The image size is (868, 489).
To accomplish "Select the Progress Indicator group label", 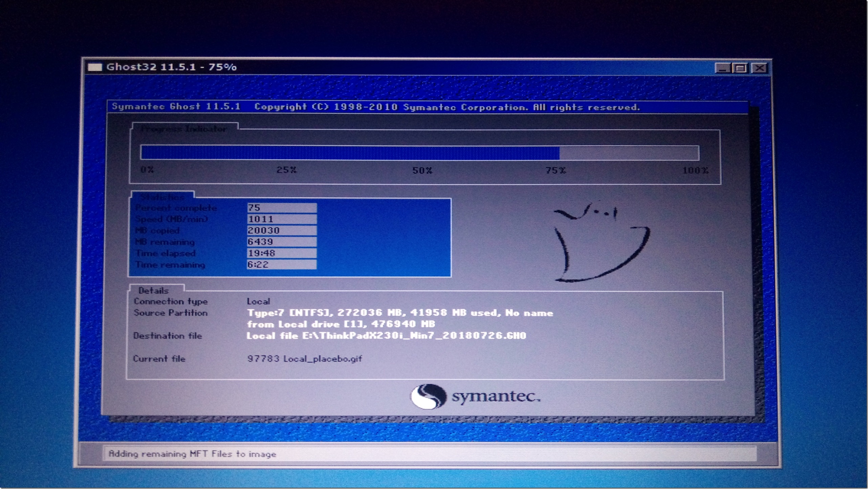I will click(184, 129).
